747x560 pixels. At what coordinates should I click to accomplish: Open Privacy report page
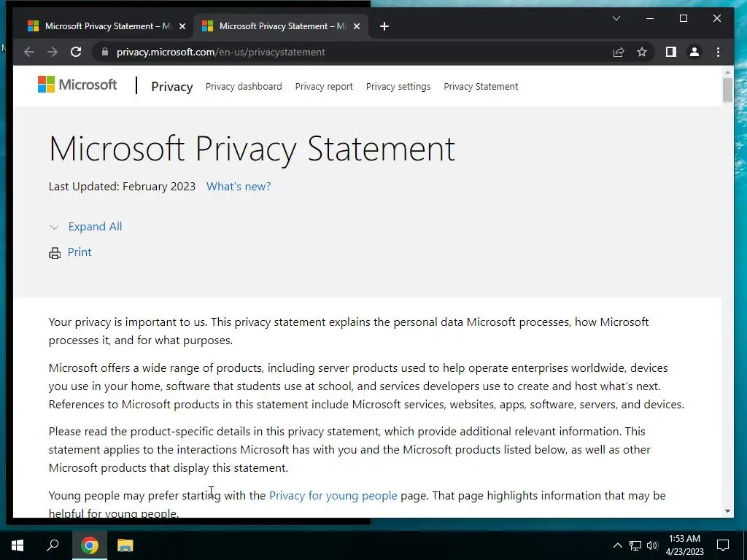pos(324,87)
